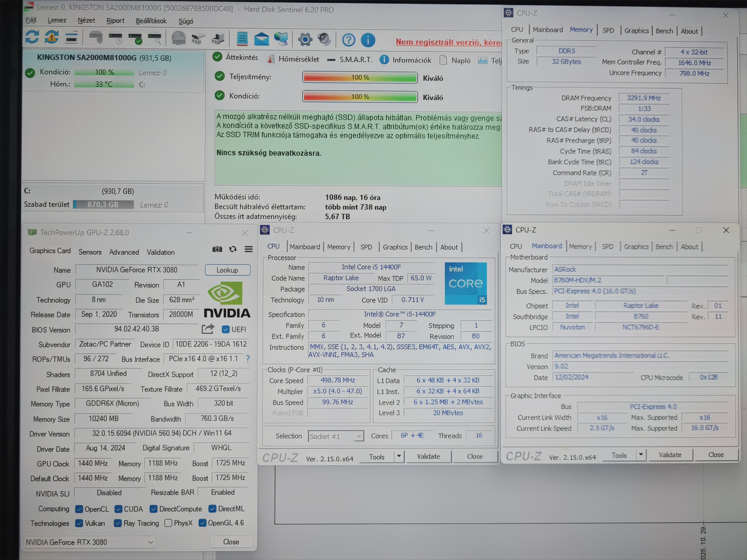
Task: Select the KINGSTON SA2000M81000G disk entry
Action: (114, 71)
